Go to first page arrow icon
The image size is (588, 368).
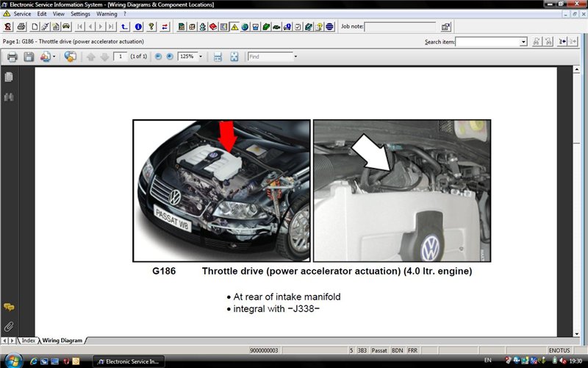click(79, 26)
